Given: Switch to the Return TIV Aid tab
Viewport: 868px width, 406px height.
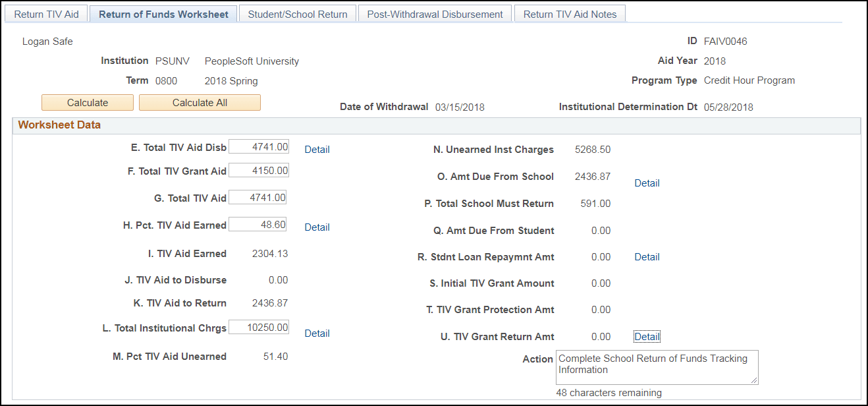Looking at the screenshot, I should (x=46, y=13).
